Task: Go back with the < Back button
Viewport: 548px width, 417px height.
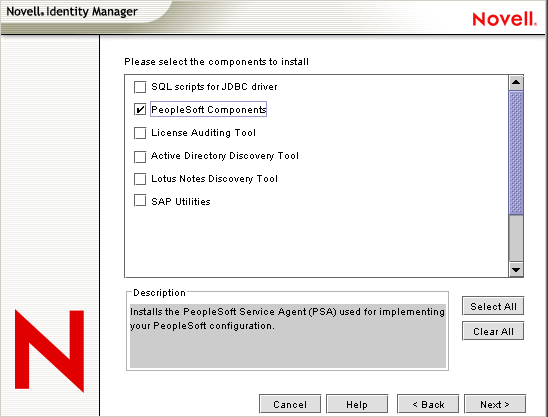Action: [428, 404]
